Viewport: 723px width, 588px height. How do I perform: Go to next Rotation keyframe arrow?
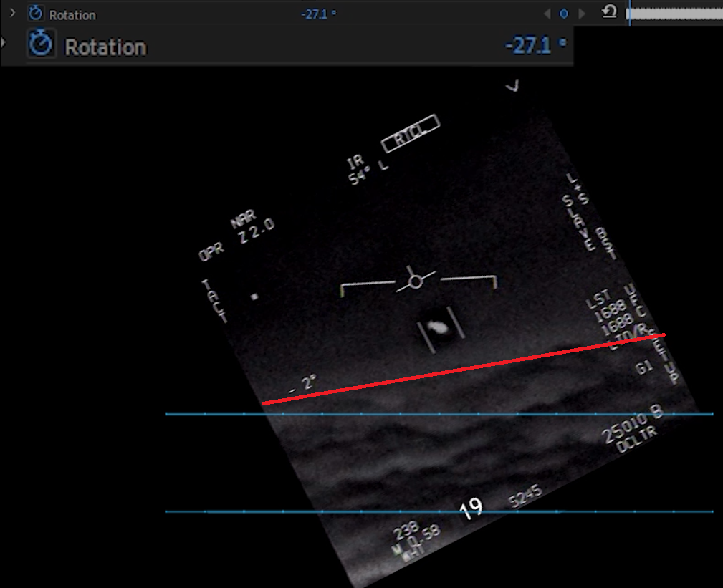(x=581, y=14)
